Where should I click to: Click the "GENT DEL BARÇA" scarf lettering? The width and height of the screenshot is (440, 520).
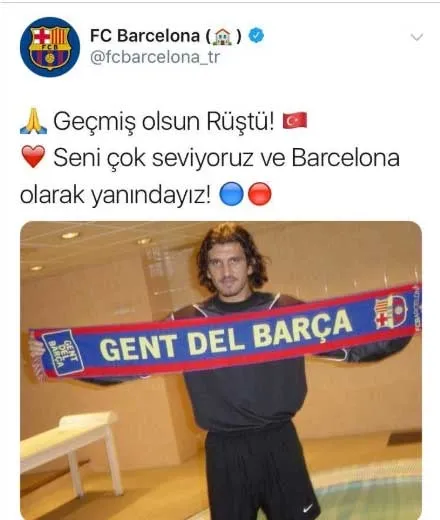(226, 337)
